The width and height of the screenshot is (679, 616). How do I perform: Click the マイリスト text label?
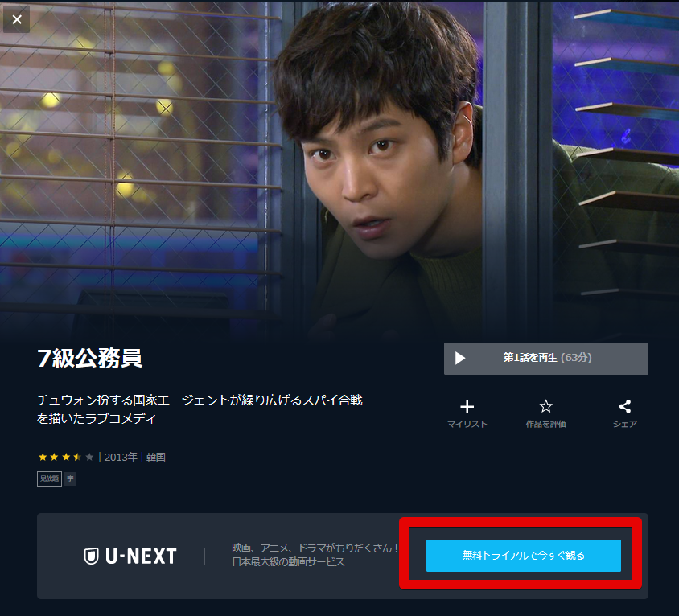pos(467,425)
